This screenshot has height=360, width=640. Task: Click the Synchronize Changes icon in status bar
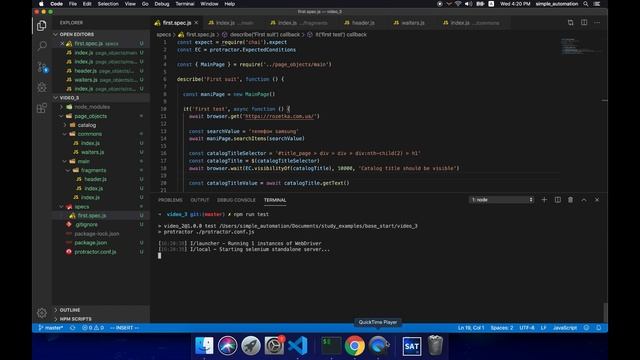pyautogui.click(x=73, y=328)
